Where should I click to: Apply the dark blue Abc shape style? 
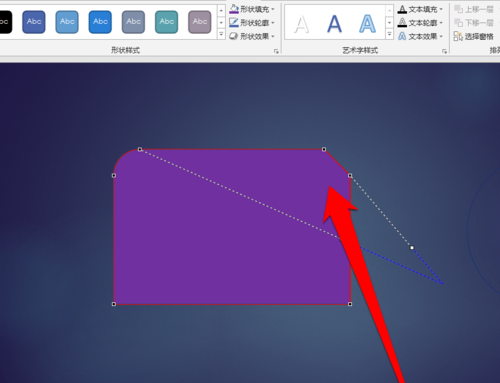34,22
